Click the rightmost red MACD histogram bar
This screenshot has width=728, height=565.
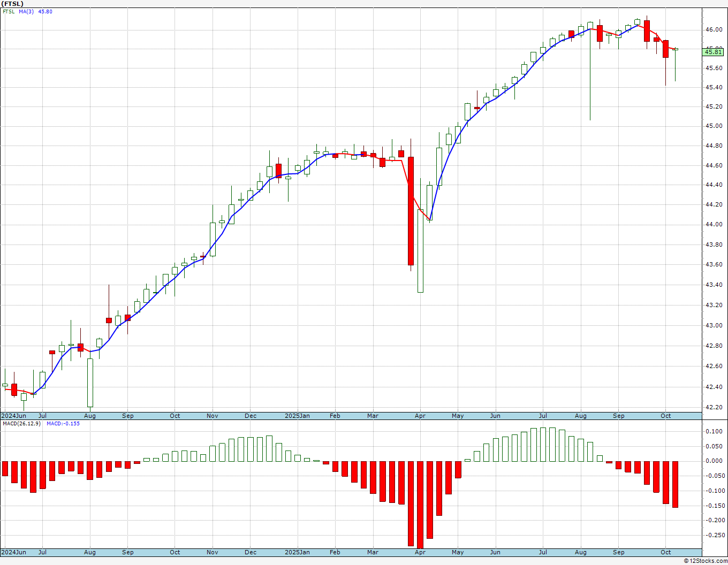coord(675,484)
